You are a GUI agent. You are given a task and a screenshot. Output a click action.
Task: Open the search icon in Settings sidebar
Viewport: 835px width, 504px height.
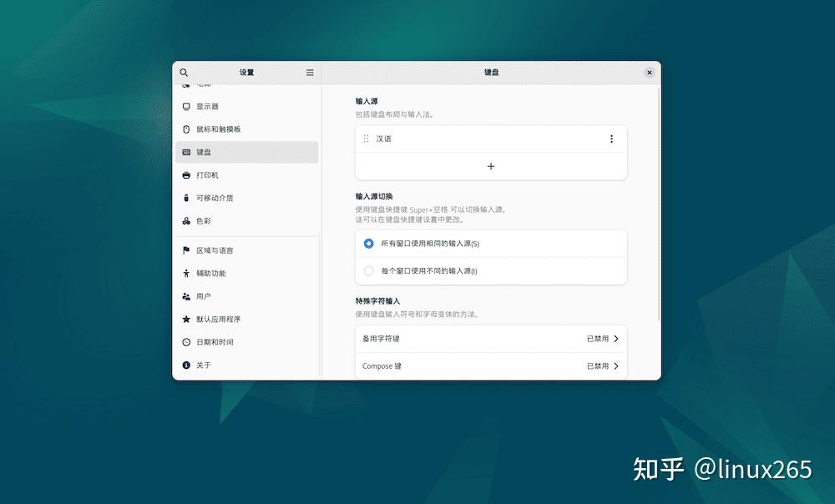coord(184,73)
